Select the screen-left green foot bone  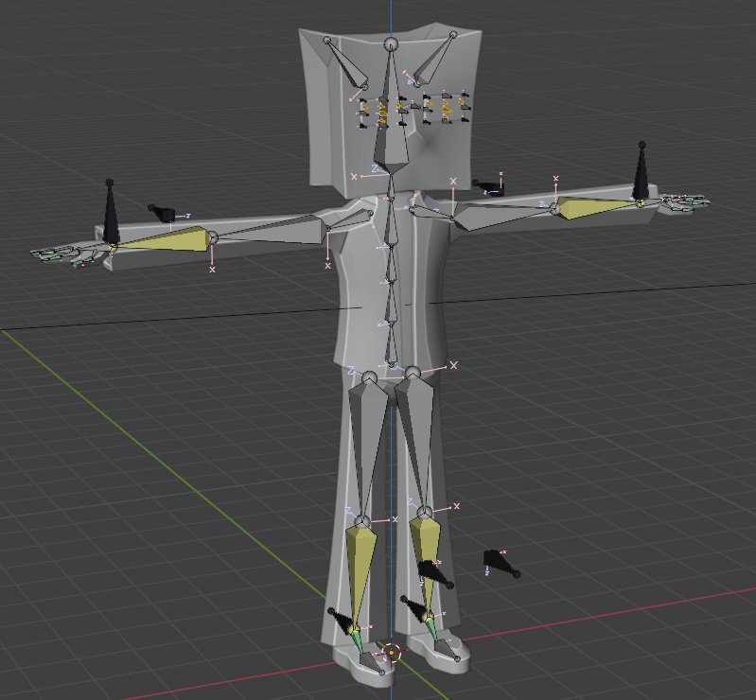(x=359, y=642)
